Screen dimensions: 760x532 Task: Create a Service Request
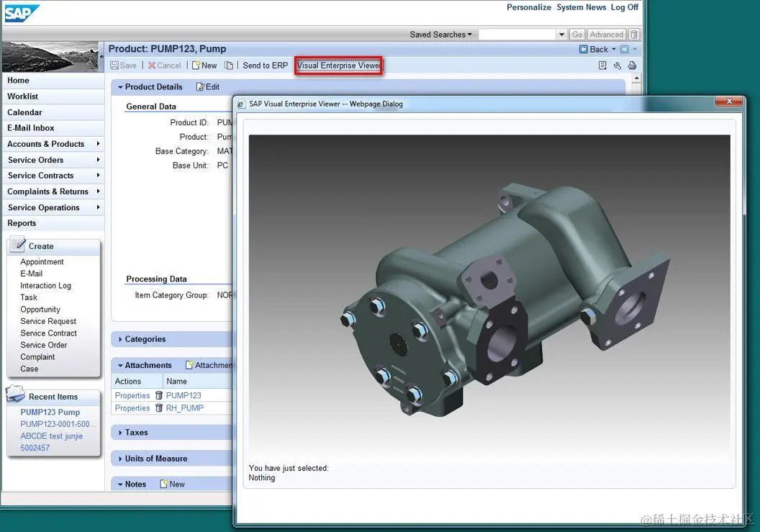click(48, 321)
